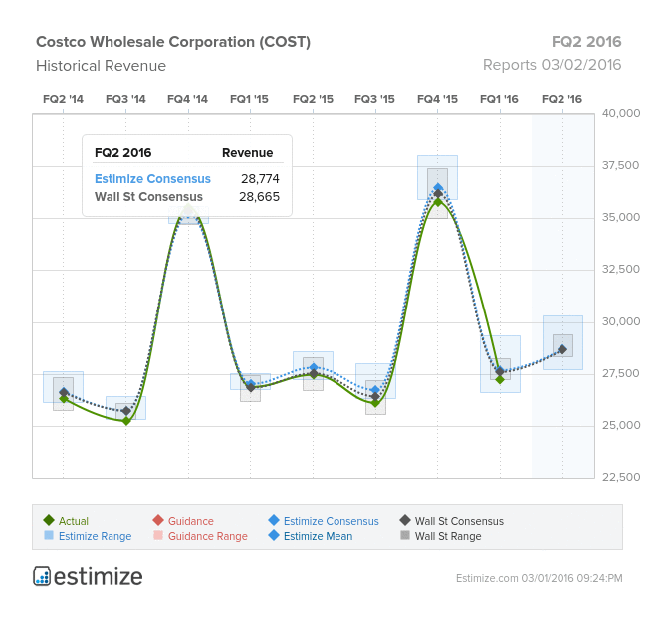
Task: Click the Estimize.com timestamp text
Action: point(540,578)
